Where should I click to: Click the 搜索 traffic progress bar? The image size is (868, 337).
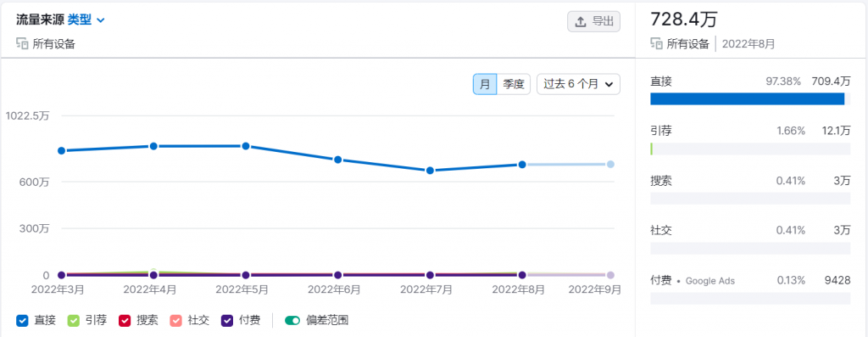click(x=750, y=199)
